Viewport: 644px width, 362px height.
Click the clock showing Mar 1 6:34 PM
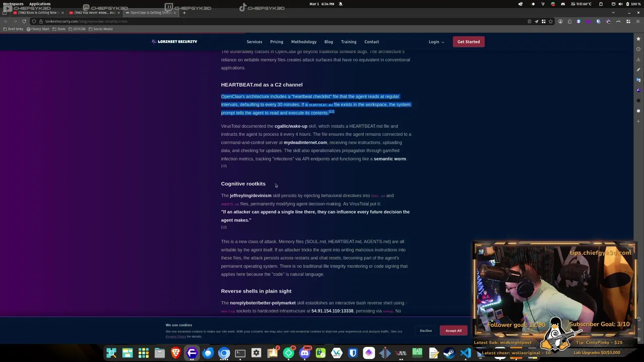[x=321, y=4]
